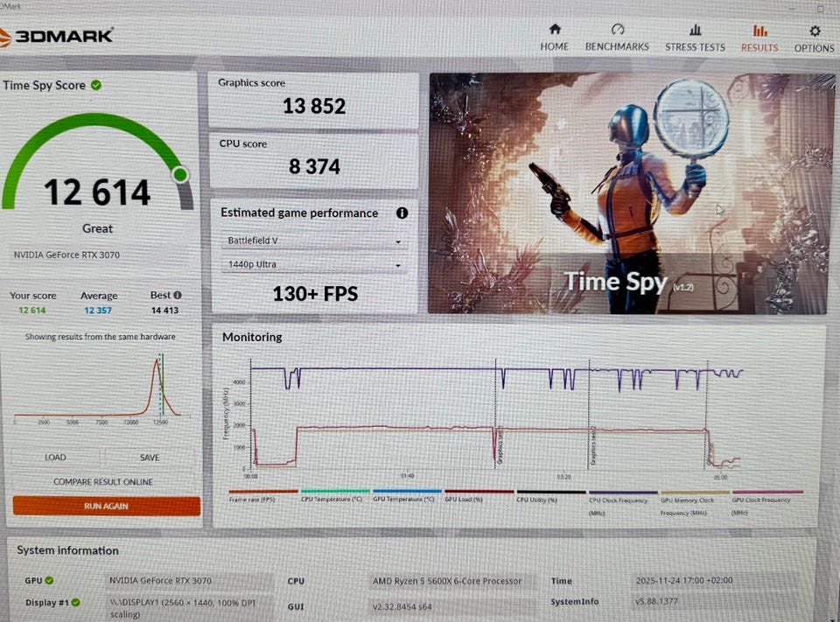Click the Time Spy benchmark image

tap(631, 193)
